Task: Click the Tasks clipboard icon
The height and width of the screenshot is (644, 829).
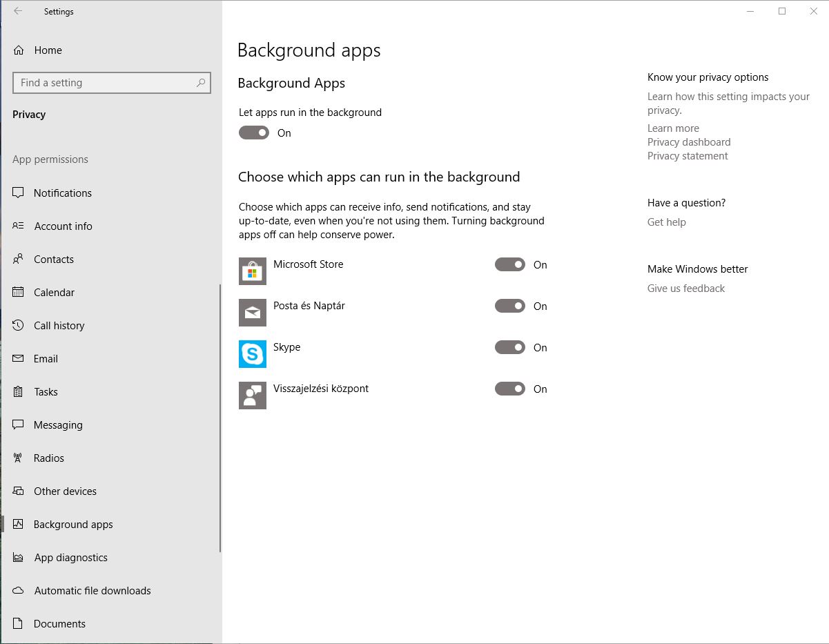Action: coord(19,392)
